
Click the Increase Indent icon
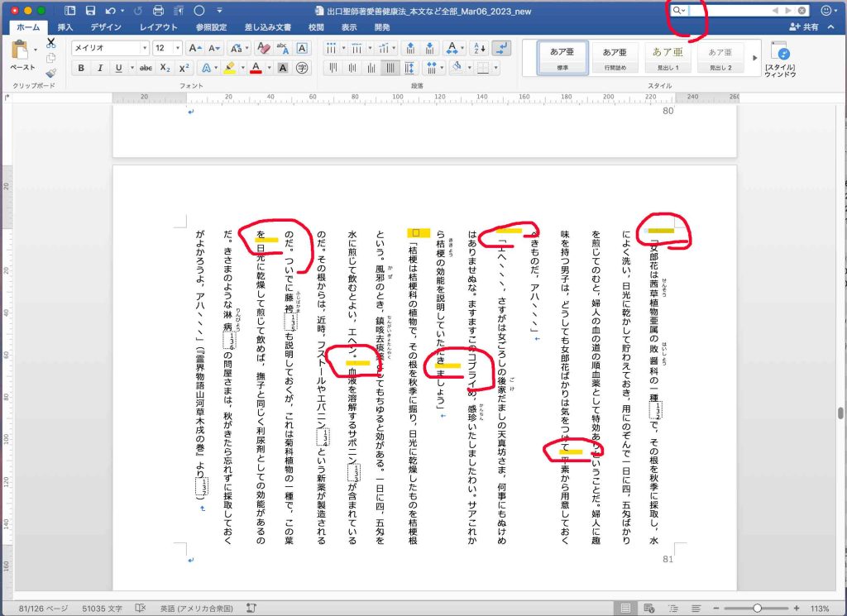coord(429,48)
